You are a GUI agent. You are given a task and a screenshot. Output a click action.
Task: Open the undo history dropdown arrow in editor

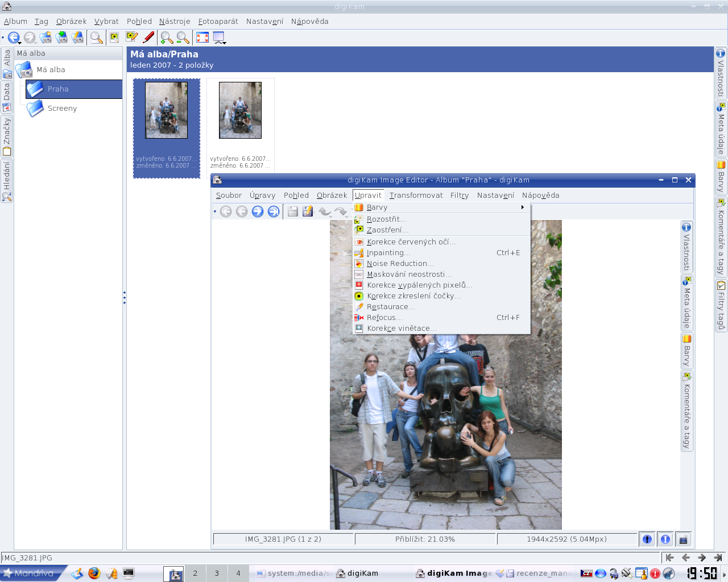330,217
